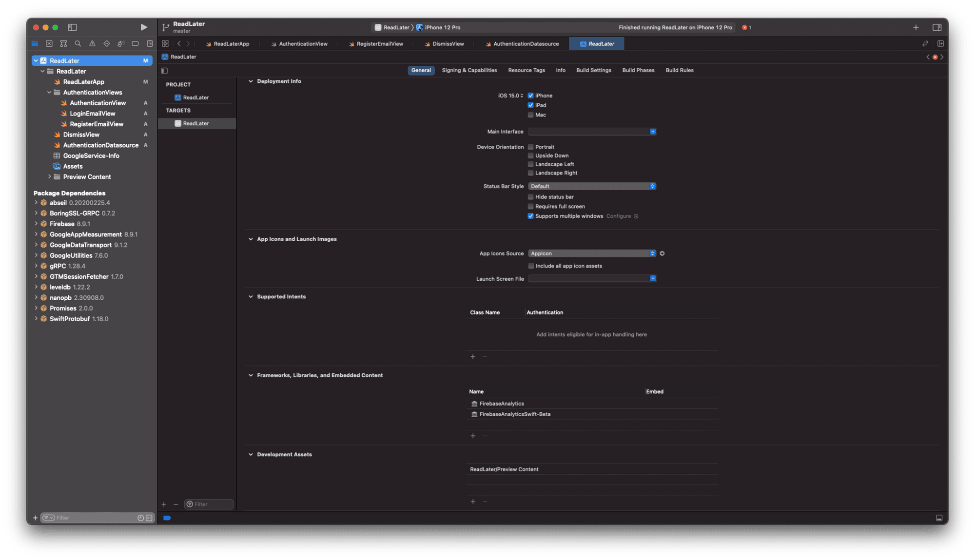Open the Find navigator magnifier icon
975x560 pixels.
78,44
